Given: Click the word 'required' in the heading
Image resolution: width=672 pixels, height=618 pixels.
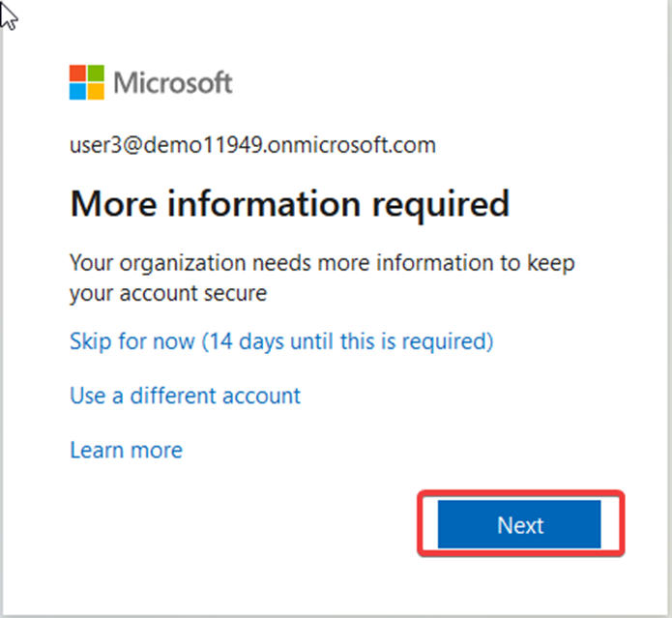Looking at the screenshot, I should [x=441, y=206].
